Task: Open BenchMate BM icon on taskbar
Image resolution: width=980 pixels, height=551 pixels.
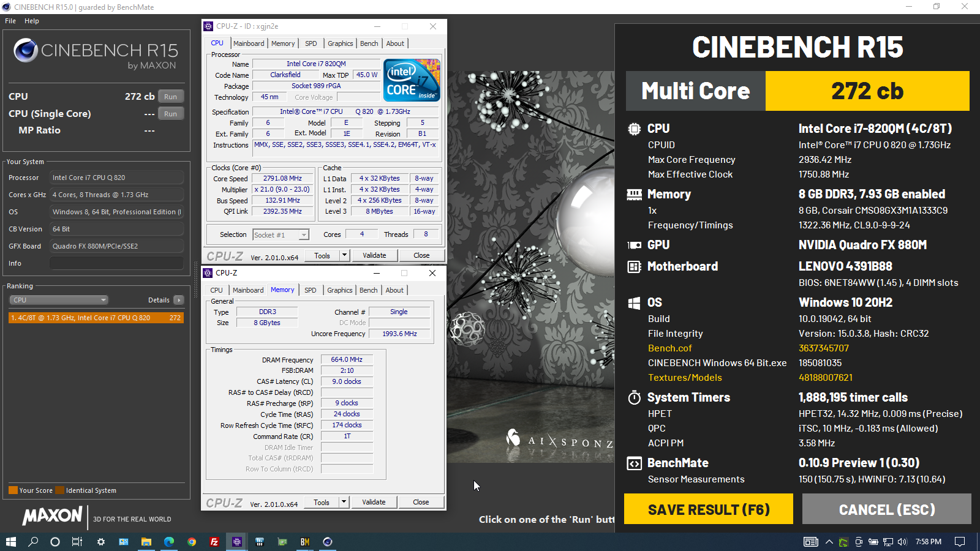Action: (x=305, y=542)
